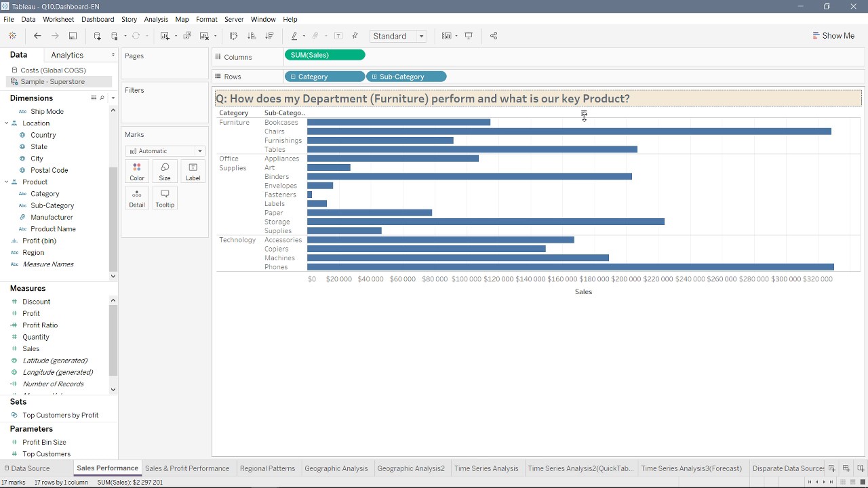This screenshot has height=488, width=868.
Task: Show tabs view in the status bar
Action: [861, 482]
